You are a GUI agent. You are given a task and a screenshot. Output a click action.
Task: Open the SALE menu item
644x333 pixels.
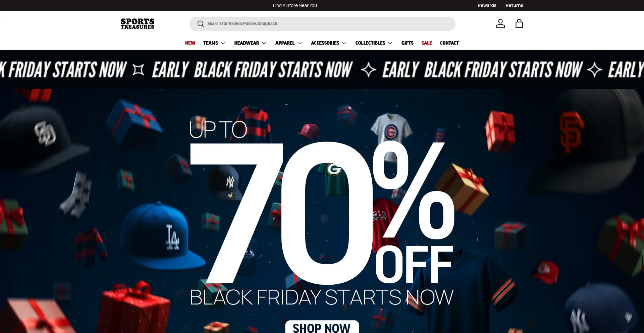427,43
